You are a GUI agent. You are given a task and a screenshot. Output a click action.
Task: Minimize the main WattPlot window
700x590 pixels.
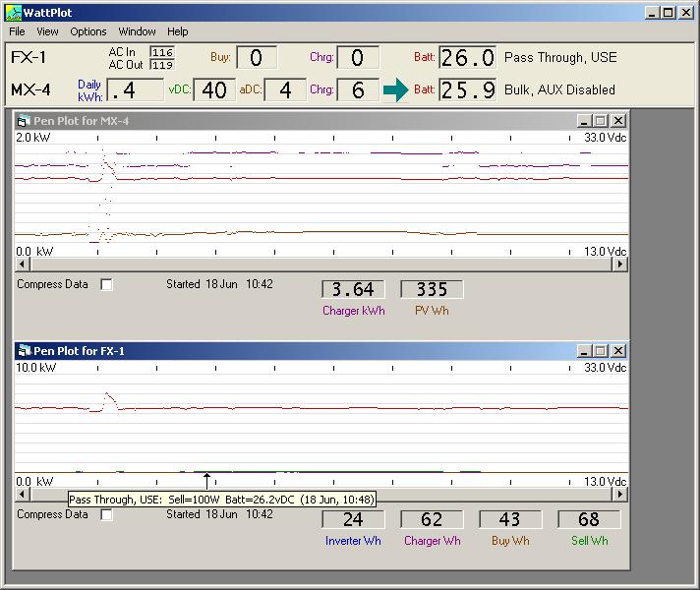click(x=653, y=13)
